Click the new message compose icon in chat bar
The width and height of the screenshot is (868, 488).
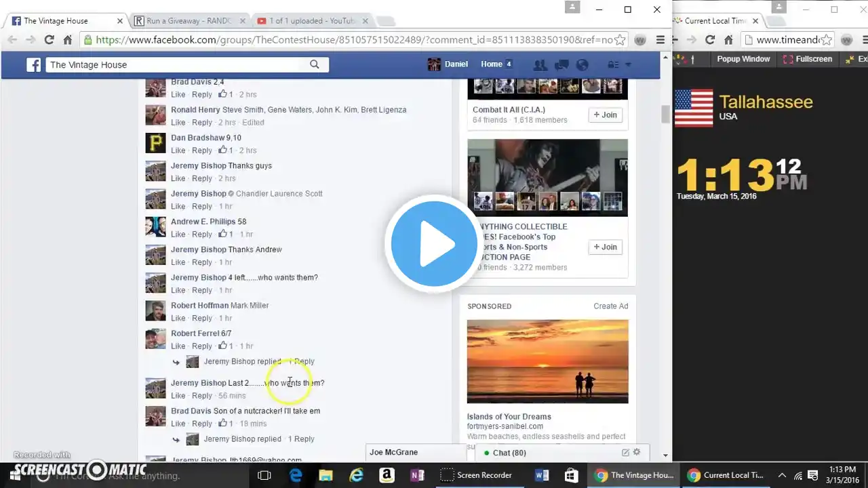(x=625, y=452)
